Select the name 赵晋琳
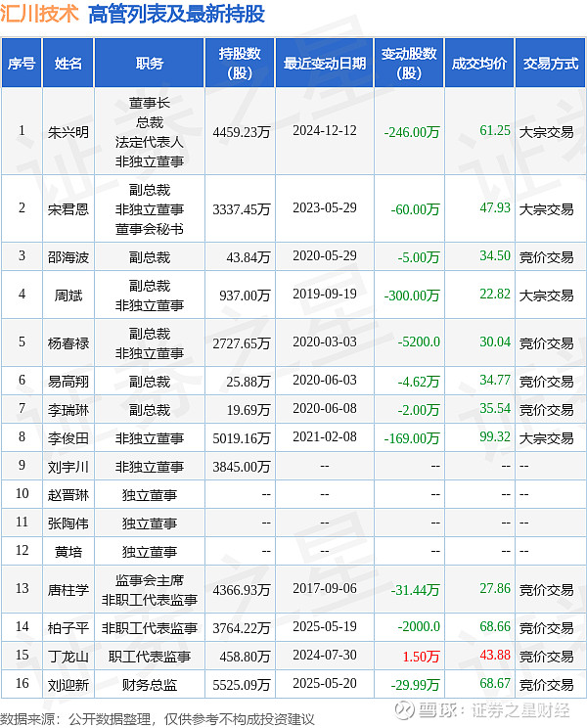Viewport: 587px width, 728px height. pyautogui.click(x=68, y=495)
